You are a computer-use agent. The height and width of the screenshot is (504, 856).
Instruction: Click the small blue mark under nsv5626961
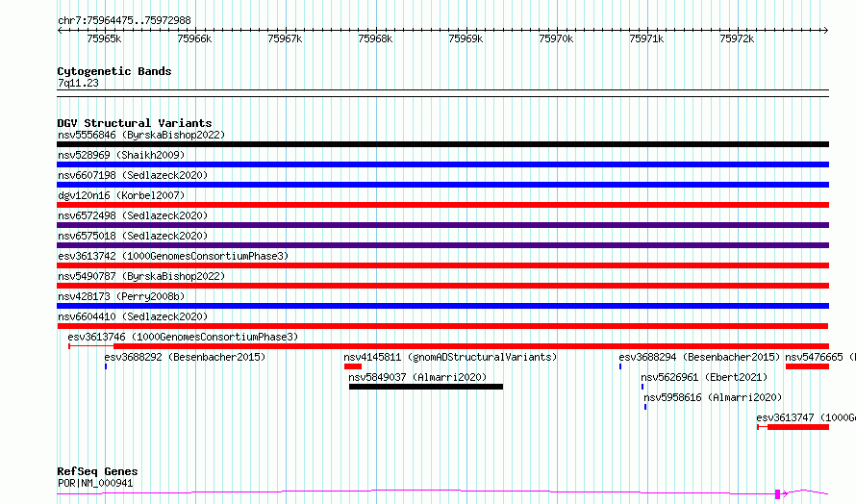pos(642,387)
